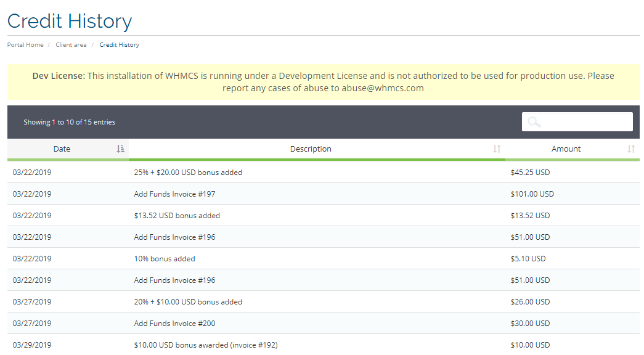Image resolution: width=644 pixels, height=355 pixels.
Task: Sort table by the Date column icon
Action: coord(120,149)
